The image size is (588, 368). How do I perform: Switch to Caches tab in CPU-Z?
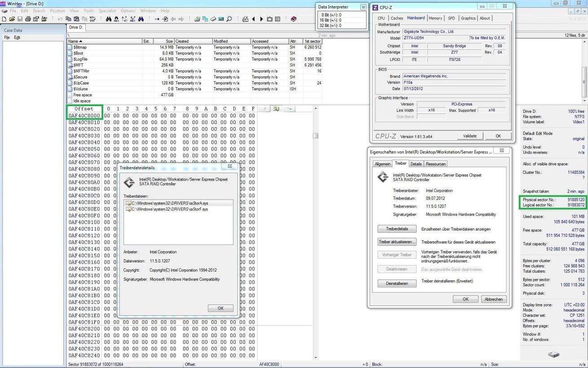click(x=396, y=18)
